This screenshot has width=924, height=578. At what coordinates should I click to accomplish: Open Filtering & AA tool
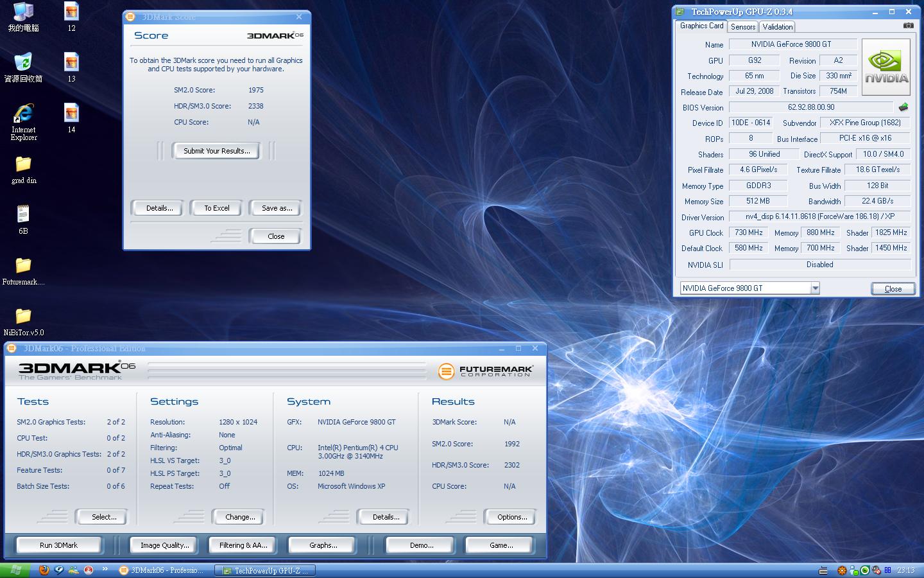coord(243,545)
